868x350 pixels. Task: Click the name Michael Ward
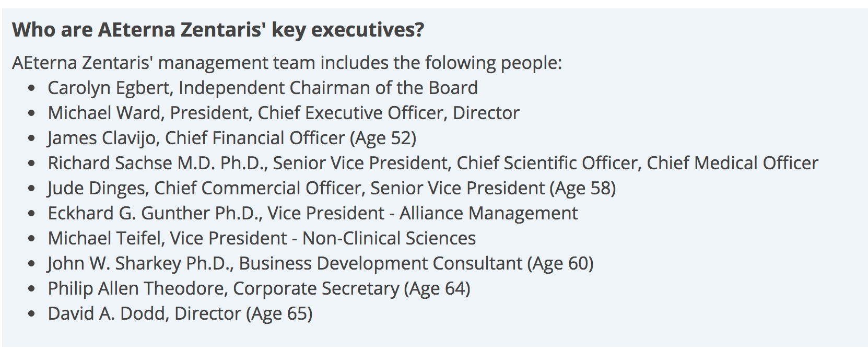[x=106, y=113]
